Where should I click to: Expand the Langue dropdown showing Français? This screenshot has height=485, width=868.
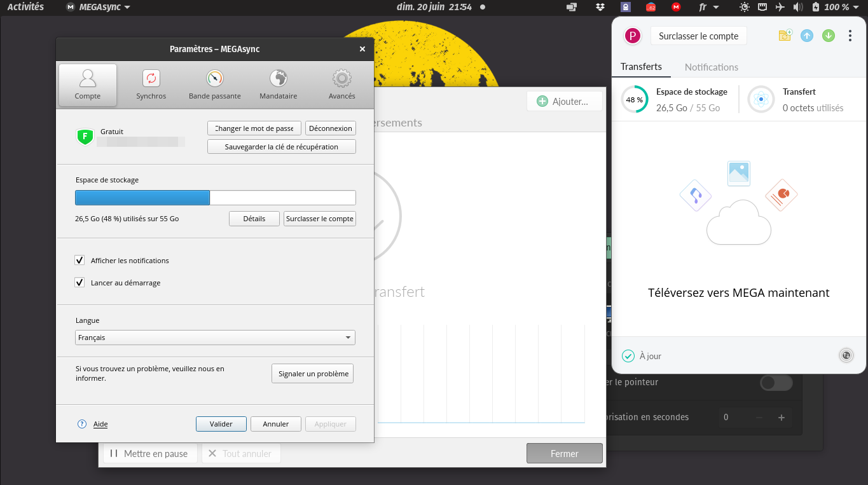(x=215, y=338)
